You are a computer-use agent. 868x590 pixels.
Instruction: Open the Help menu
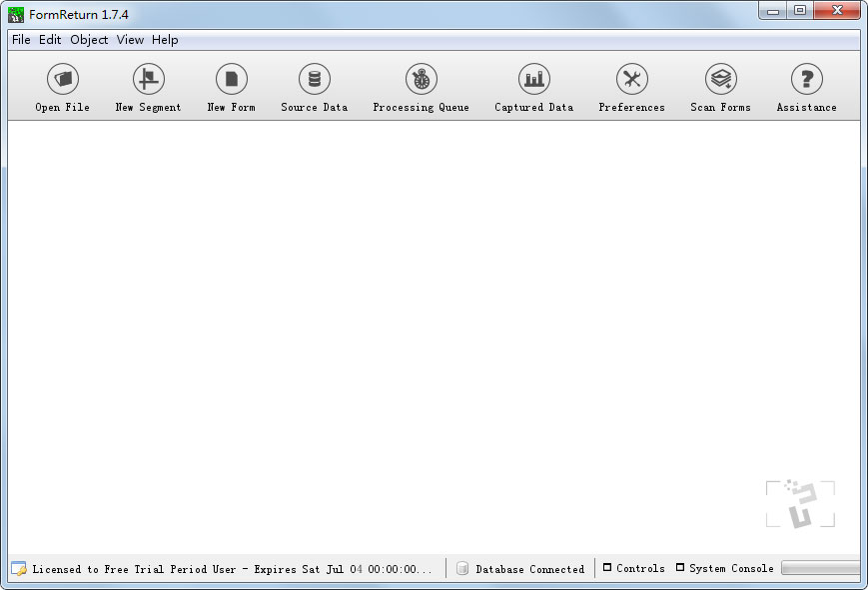click(165, 40)
